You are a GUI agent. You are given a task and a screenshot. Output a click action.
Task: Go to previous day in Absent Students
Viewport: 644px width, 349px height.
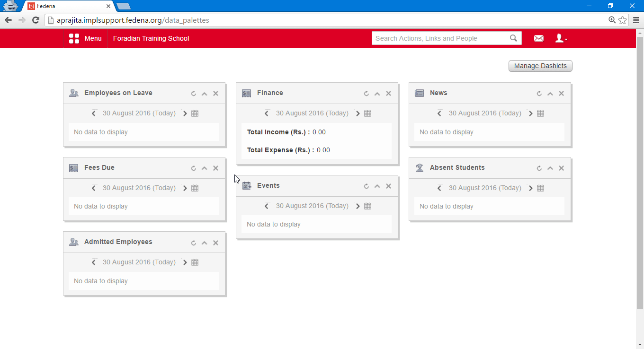[439, 188]
